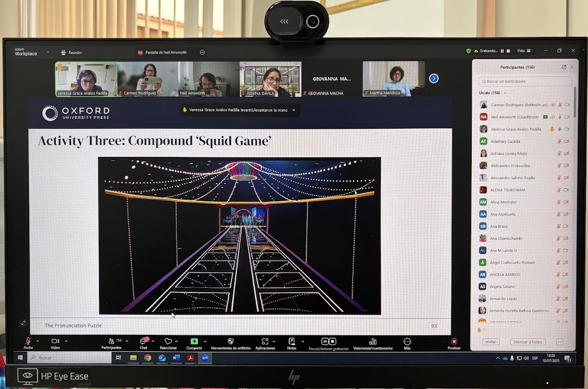Click raised hand icon in Vanessa Grace's row

[552, 129]
